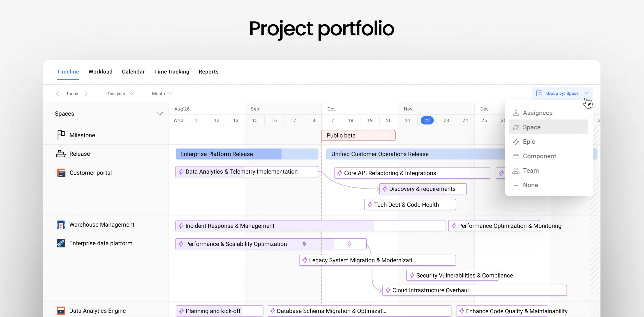The image size is (644, 317).
Task: Click the Release row label
Action: click(x=79, y=154)
